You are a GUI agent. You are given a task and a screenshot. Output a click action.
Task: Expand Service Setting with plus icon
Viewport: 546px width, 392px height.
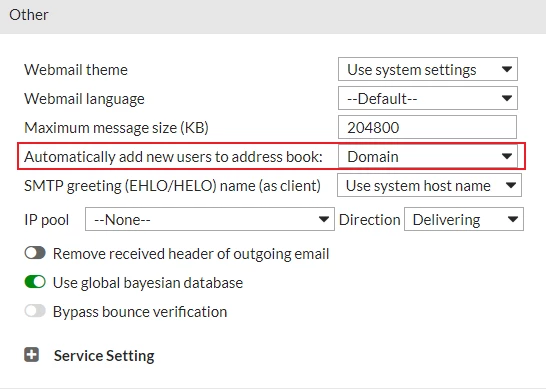coord(31,355)
